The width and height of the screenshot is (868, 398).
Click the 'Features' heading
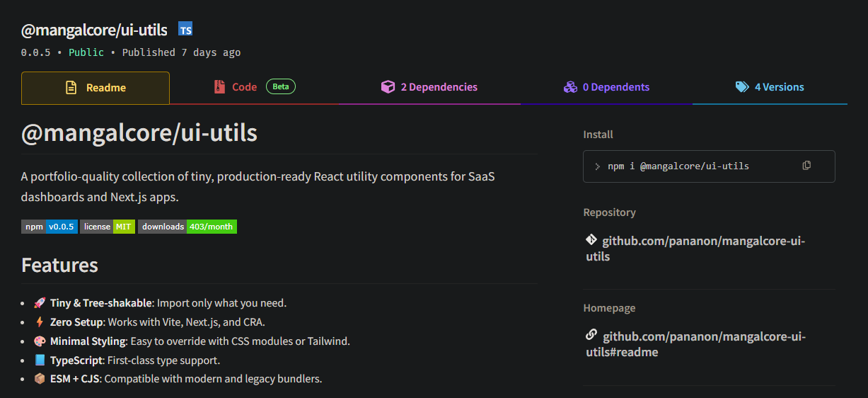59,265
